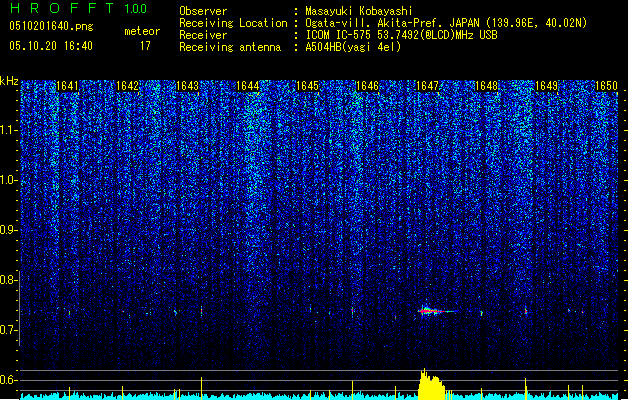The image size is (629, 400).
Task: Click the ICOM IC-575 53.7492 MHz USB text
Action: click(401, 35)
